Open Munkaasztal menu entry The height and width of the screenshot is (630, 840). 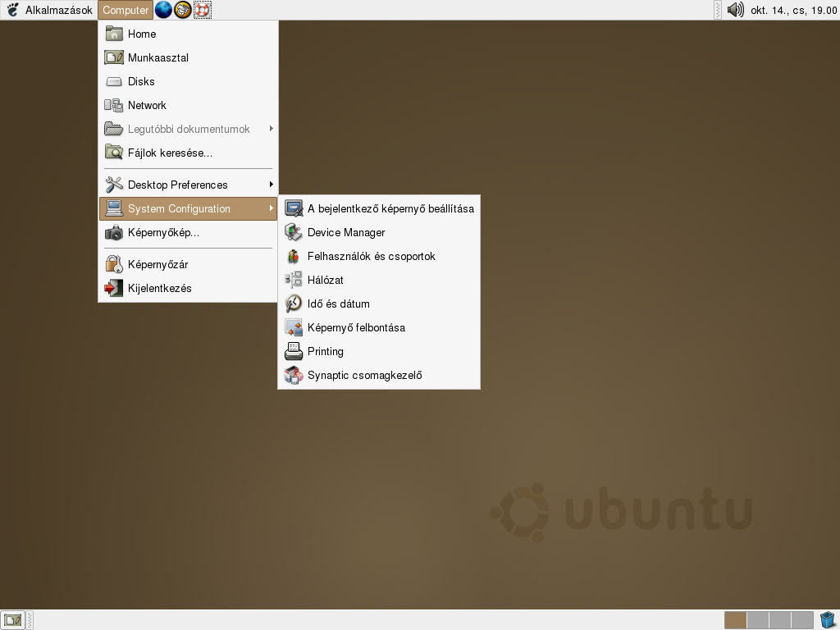(188, 58)
